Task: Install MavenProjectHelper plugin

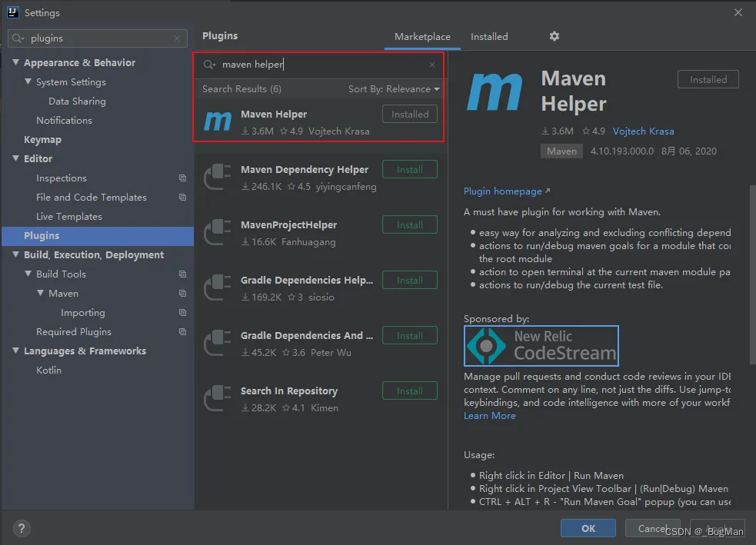Action: [410, 225]
